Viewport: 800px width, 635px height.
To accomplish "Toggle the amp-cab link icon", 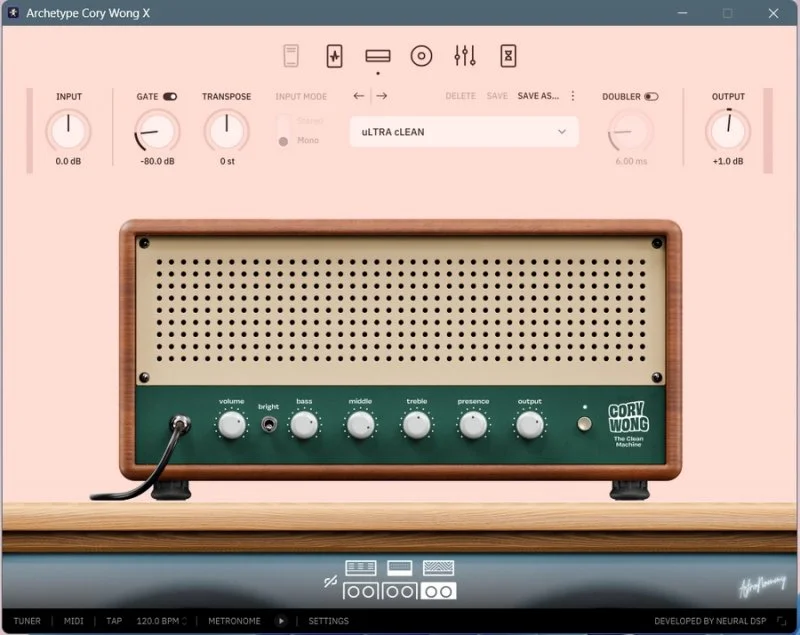I will click(331, 581).
